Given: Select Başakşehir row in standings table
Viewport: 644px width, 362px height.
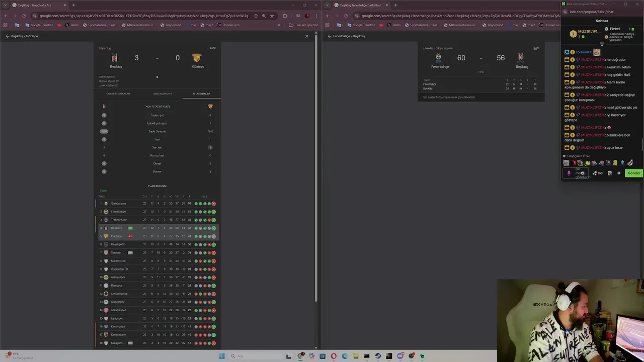Looking at the screenshot, I should [157, 244].
